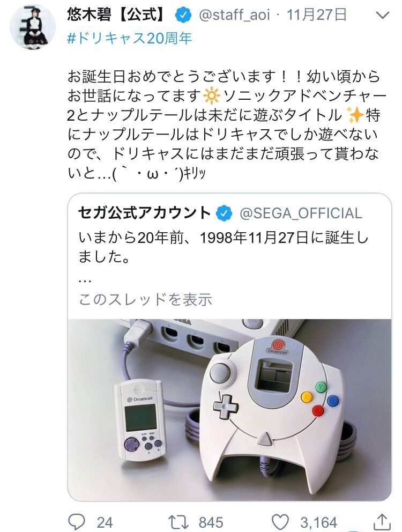Open the quoted tweet text いまから20年前
Viewport: 402px width, 532px height.
(x=223, y=247)
